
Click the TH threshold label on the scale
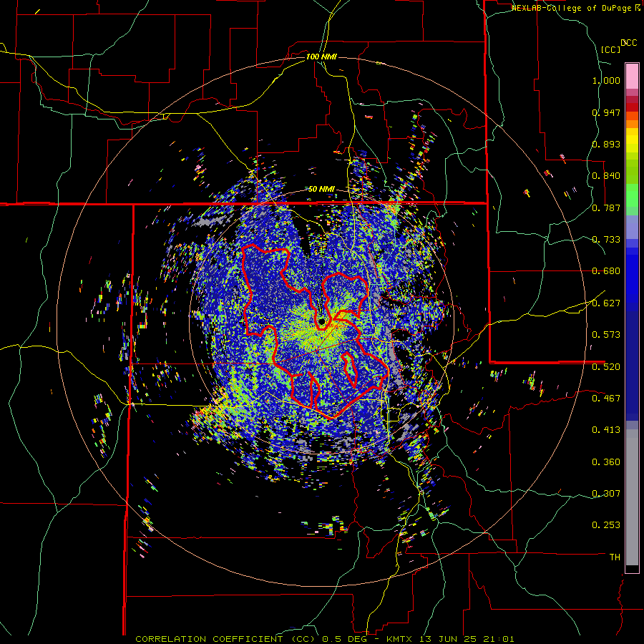tap(615, 557)
